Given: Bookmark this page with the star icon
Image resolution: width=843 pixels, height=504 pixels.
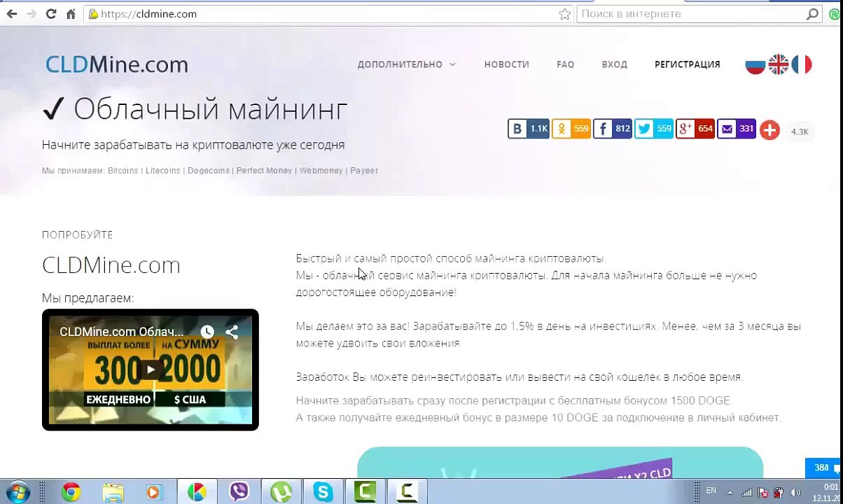Looking at the screenshot, I should click(564, 14).
